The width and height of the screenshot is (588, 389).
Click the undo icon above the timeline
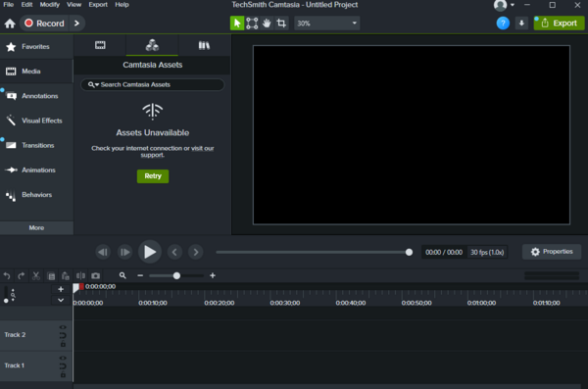(7, 275)
